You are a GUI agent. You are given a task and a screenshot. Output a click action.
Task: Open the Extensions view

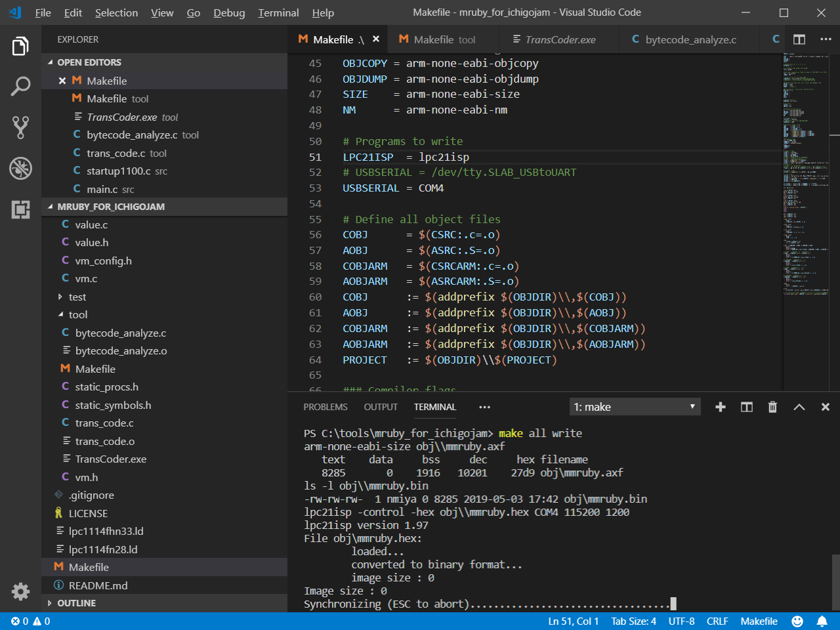pyautogui.click(x=20, y=209)
